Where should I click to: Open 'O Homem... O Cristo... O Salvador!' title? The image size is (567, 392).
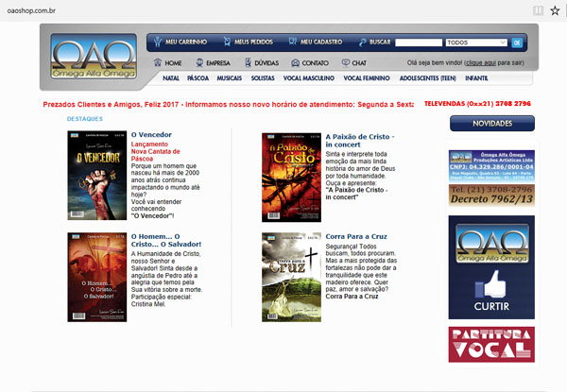166,240
